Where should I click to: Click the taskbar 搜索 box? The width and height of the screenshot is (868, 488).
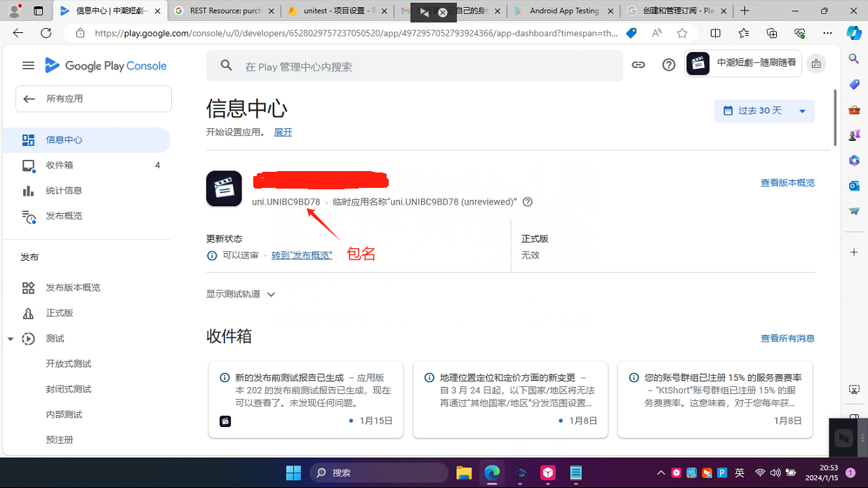click(x=379, y=473)
